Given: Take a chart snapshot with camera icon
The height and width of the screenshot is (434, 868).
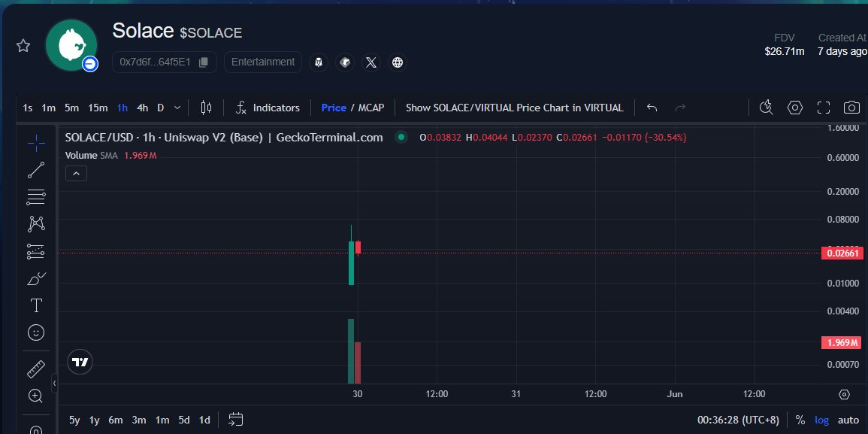Looking at the screenshot, I should pos(852,108).
